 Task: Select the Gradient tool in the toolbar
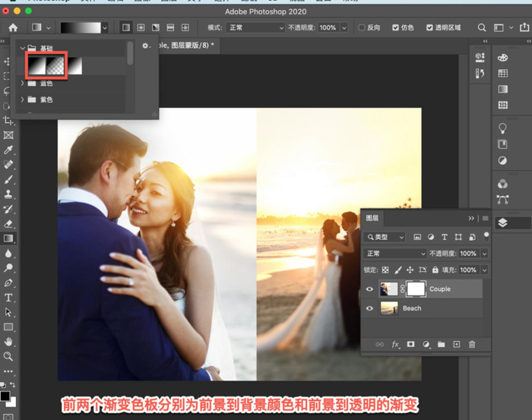pyautogui.click(x=8, y=238)
